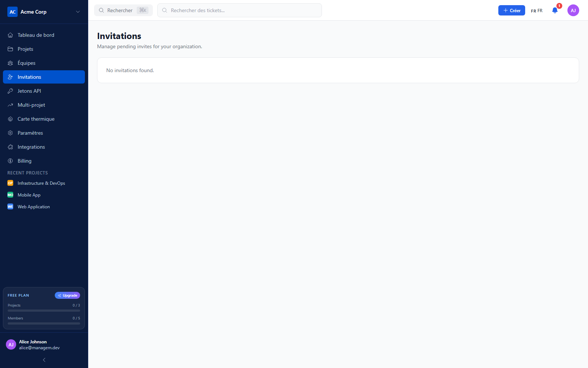Open the Integrations puzzle icon
The width and height of the screenshot is (588, 368).
10,147
